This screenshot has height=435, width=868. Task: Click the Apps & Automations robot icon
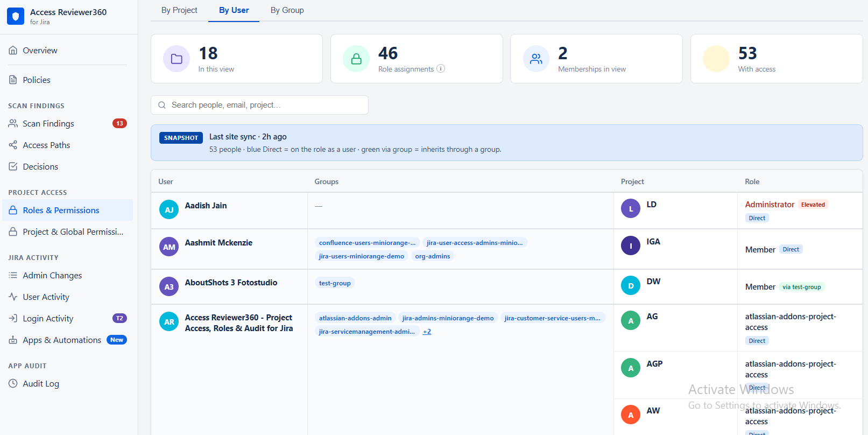coord(13,340)
